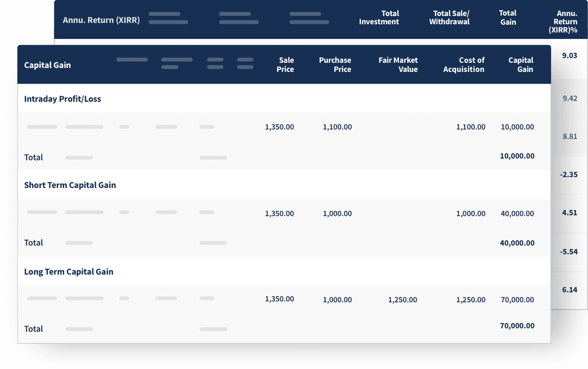588x369 pixels.
Task: Collapse the Short Term Capital Gain section
Action: (x=70, y=185)
